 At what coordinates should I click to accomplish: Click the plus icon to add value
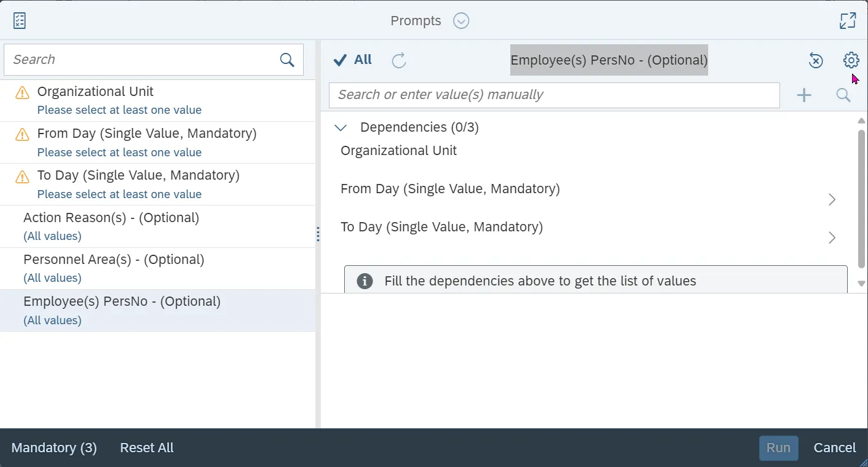804,95
